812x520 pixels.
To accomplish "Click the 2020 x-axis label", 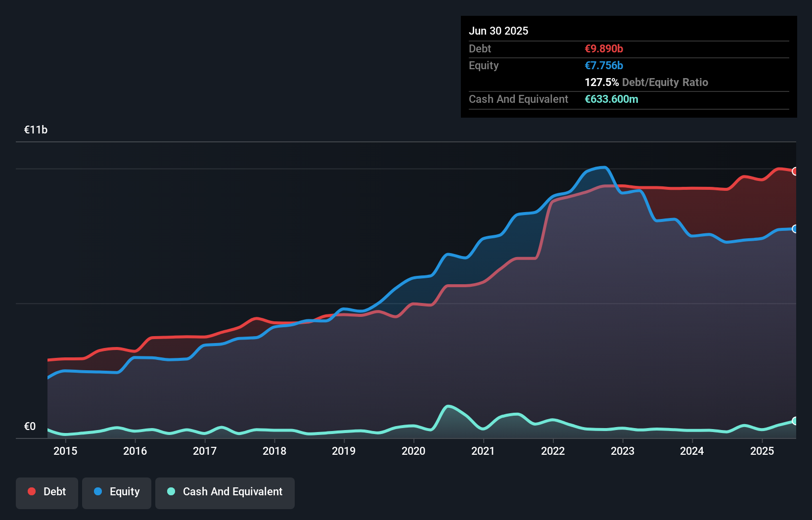I will pyautogui.click(x=413, y=451).
